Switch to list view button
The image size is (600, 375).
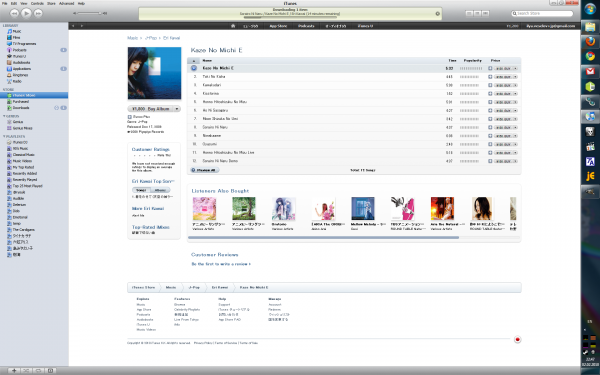(469, 13)
